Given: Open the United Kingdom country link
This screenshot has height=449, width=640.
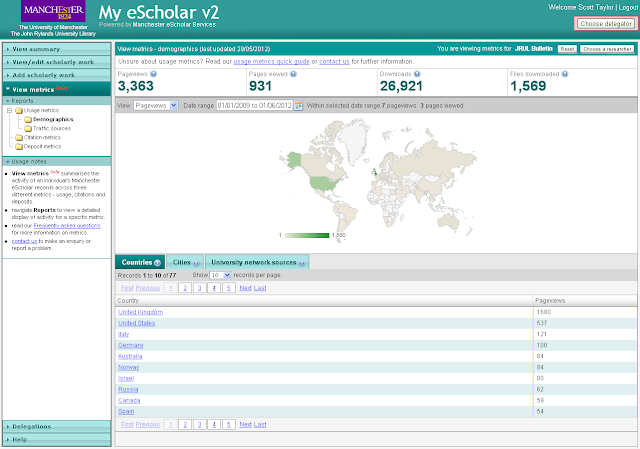Looking at the screenshot, I should [x=140, y=312].
